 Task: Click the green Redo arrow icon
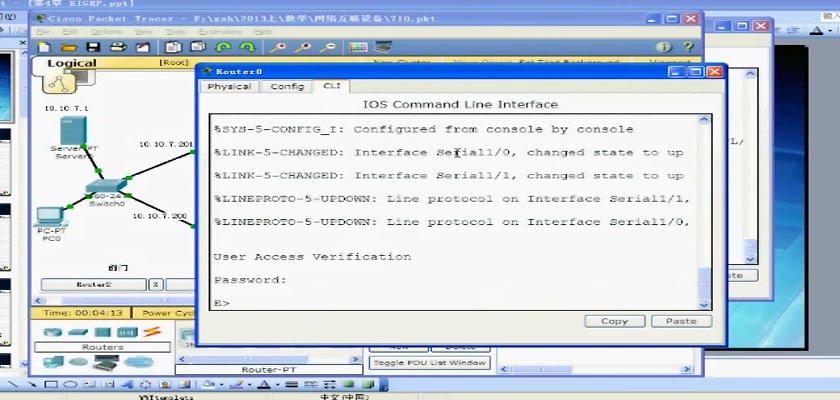[x=247, y=47]
